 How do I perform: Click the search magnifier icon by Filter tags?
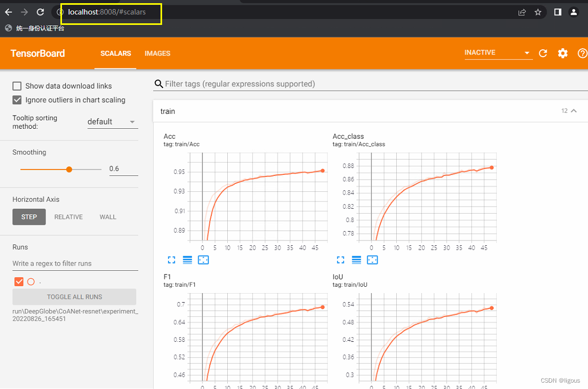158,84
